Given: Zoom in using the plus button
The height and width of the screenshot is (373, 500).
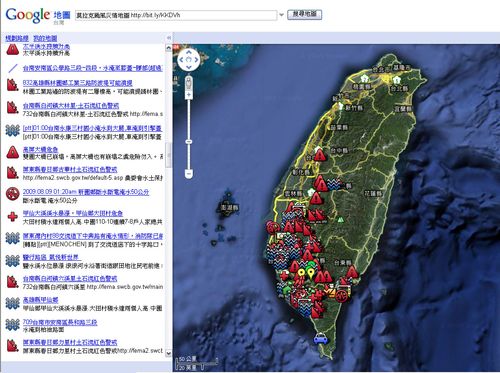Looking at the screenshot, I should coord(189,95).
